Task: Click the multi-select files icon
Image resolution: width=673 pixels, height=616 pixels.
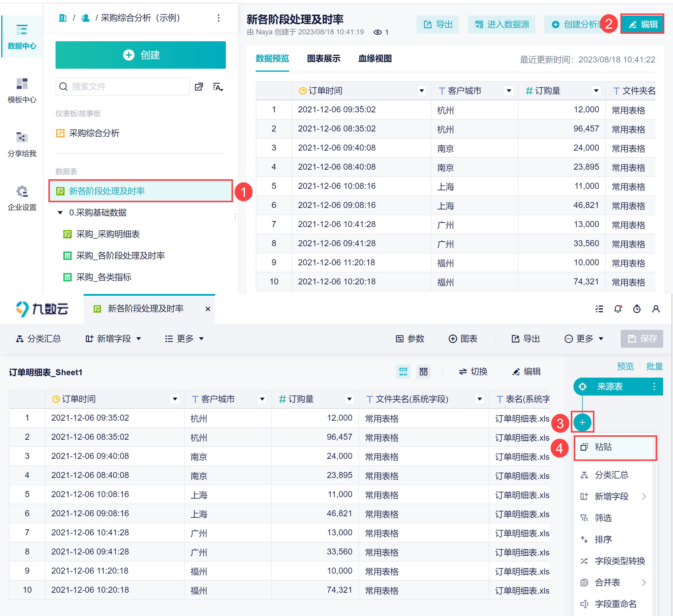Action: pyautogui.click(x=199, y=87)
